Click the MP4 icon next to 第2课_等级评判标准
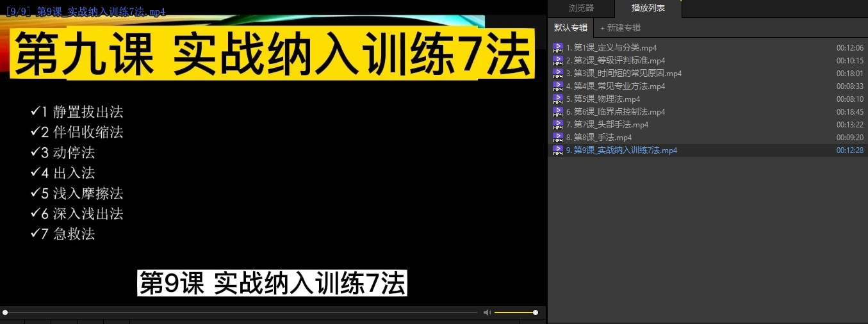Screen dimensions: 868x324 (x=558, y=61)
